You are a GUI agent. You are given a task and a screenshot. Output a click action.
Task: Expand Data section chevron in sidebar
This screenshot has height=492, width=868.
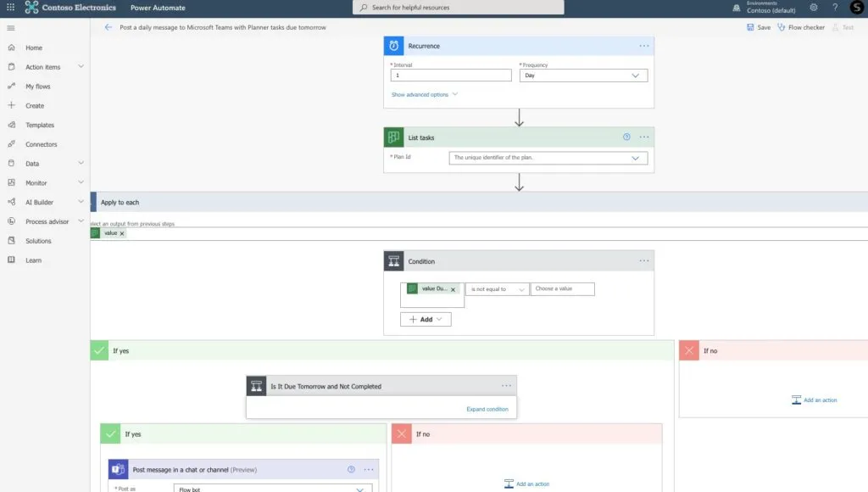click(x=81, y=163)
